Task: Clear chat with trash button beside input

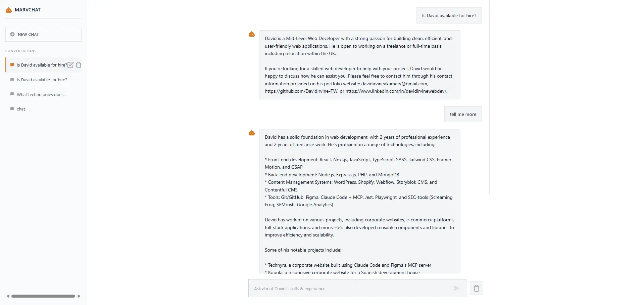Action: [476, 288]
